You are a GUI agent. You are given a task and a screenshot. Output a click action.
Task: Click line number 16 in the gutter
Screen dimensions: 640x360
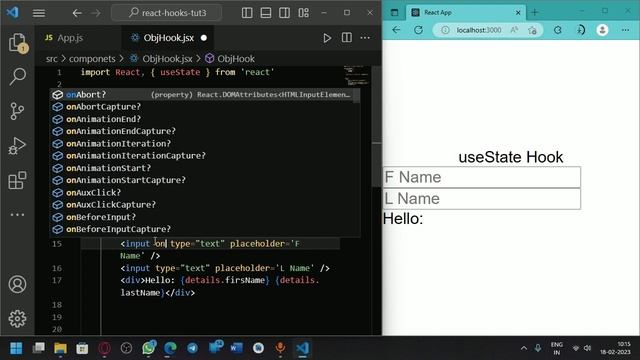[57, 268]
